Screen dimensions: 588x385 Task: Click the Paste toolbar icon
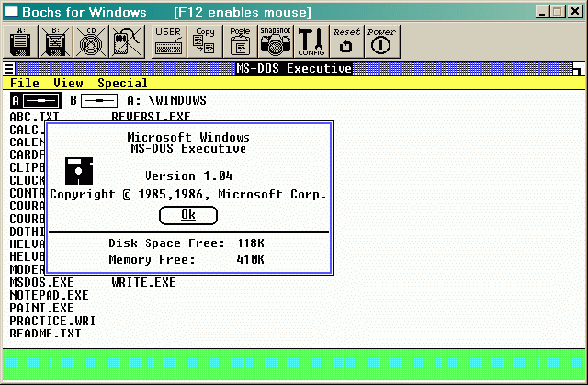(x=240, y=41)
